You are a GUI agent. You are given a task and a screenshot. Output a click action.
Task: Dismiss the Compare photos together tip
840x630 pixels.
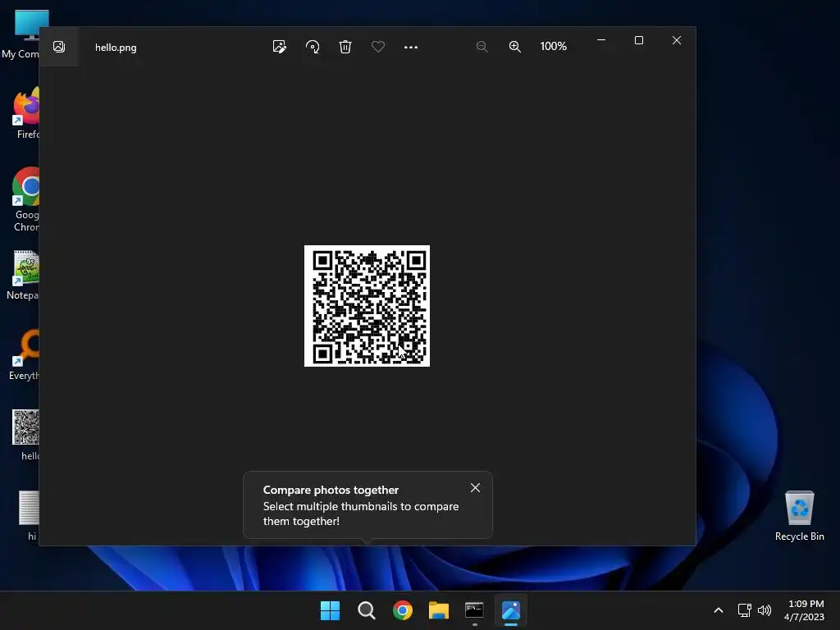point(475,487)
